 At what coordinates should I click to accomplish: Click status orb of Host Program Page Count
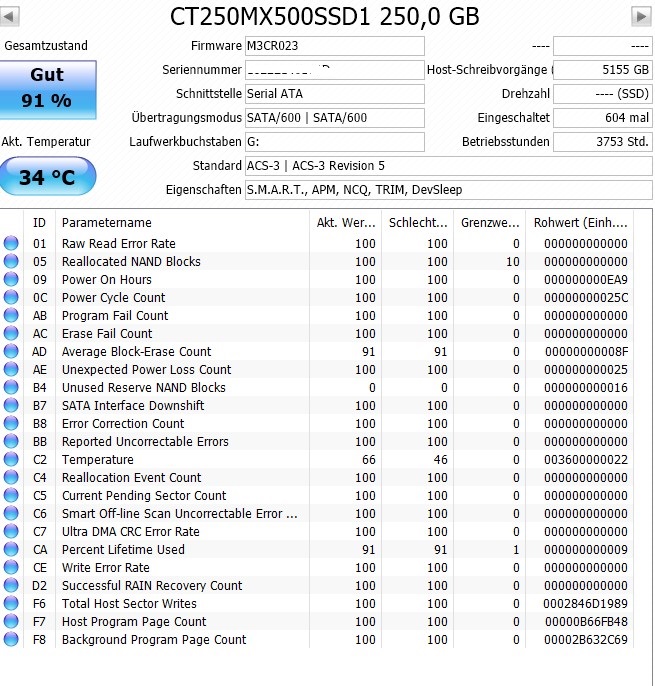(x=11, y=621)
